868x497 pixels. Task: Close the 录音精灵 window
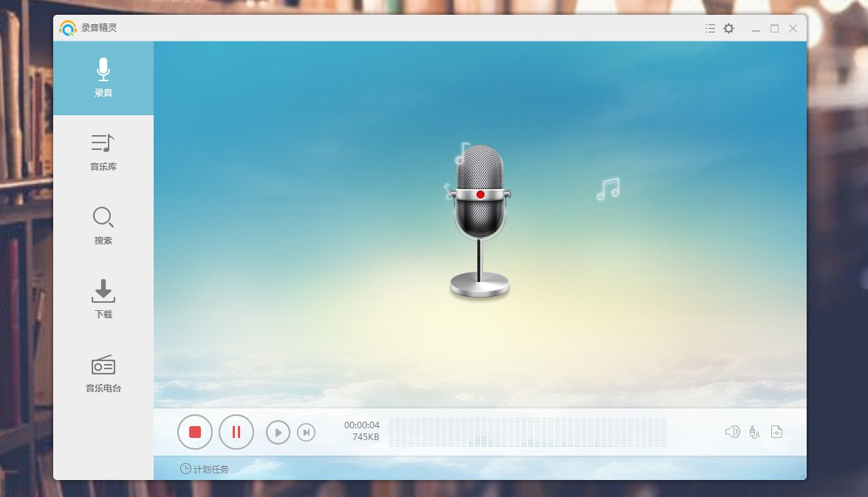[x=793, y=28]
